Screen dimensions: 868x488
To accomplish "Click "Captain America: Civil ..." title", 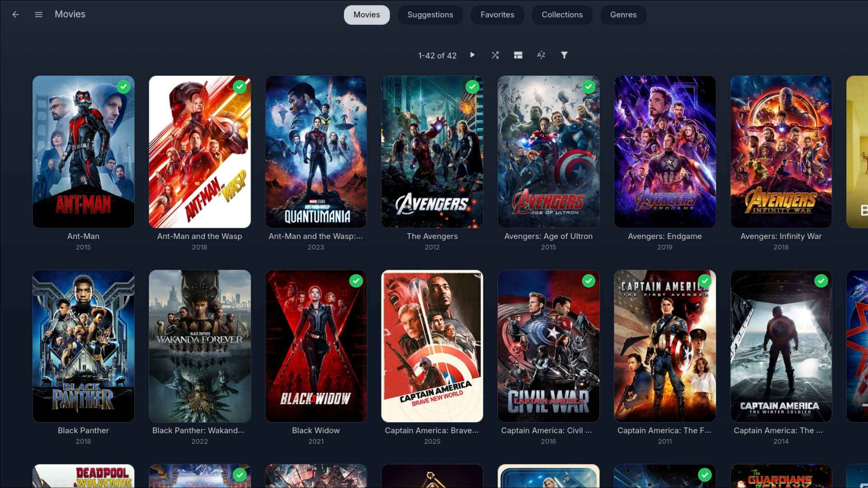I will (546, 431).
